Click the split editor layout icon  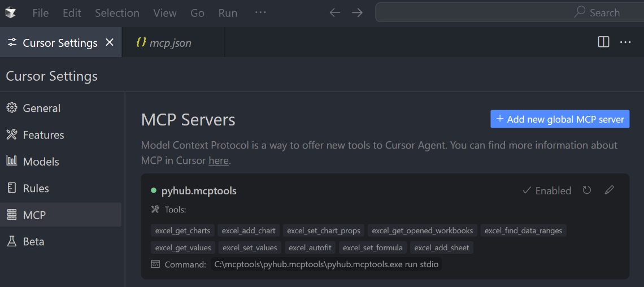coord(603,42)
